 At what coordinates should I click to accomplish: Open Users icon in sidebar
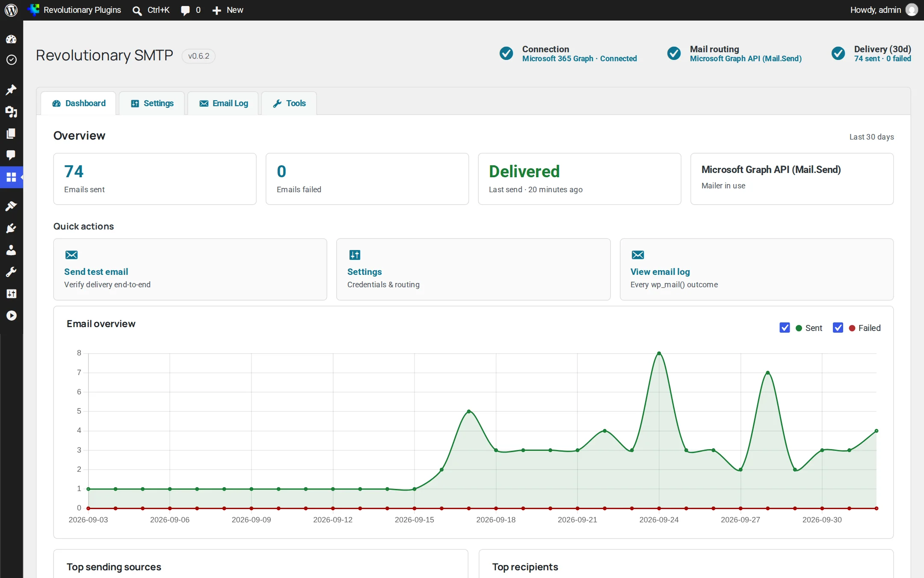pos(11,250)
